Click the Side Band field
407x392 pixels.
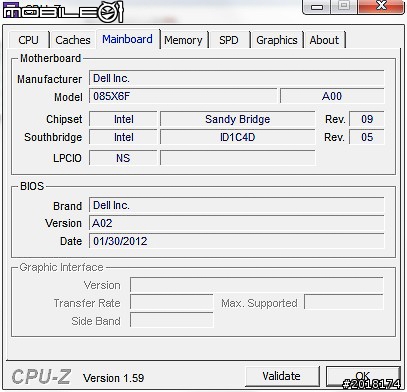tap(171, 320)
